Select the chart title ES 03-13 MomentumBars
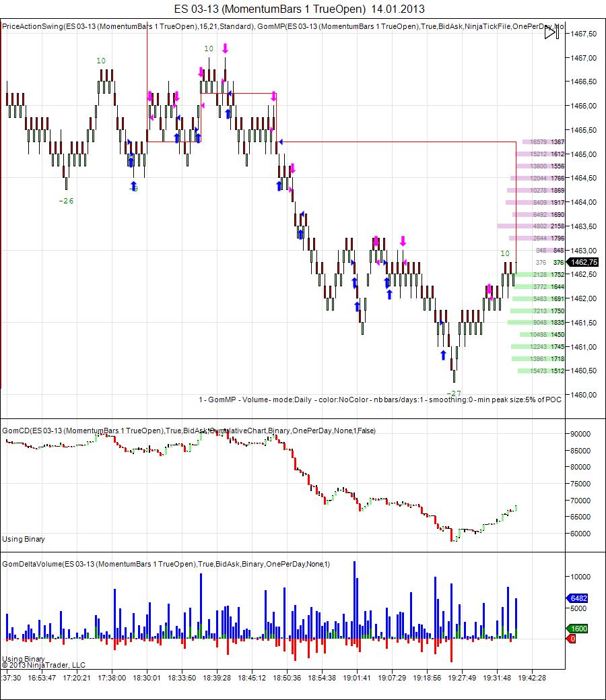Image resolution: width=606 pixels, height=700 pixels. click(300, 9)
